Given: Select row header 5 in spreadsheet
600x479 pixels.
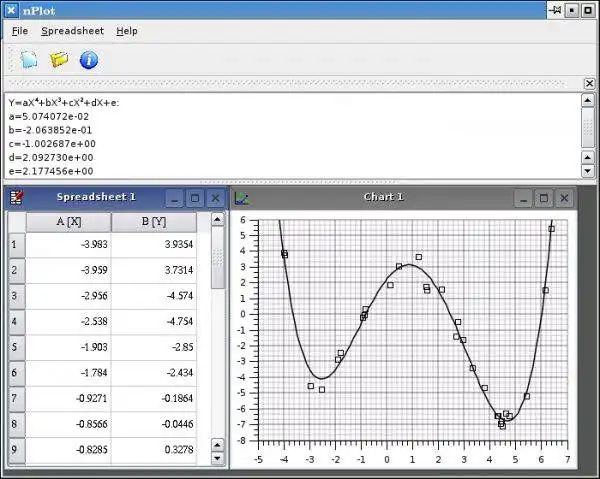Looking at the screenshot, I should click(x=16, y=347).
